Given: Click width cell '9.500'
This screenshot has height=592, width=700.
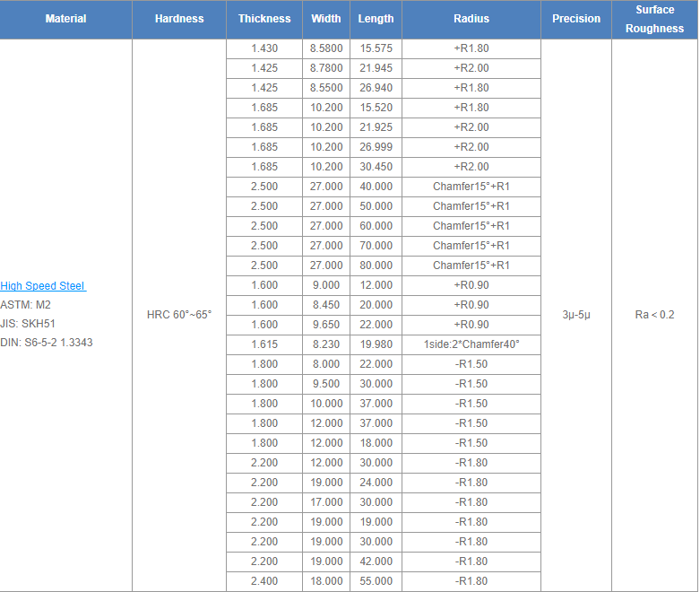Looking at the screenshot, I should [326, 384].
